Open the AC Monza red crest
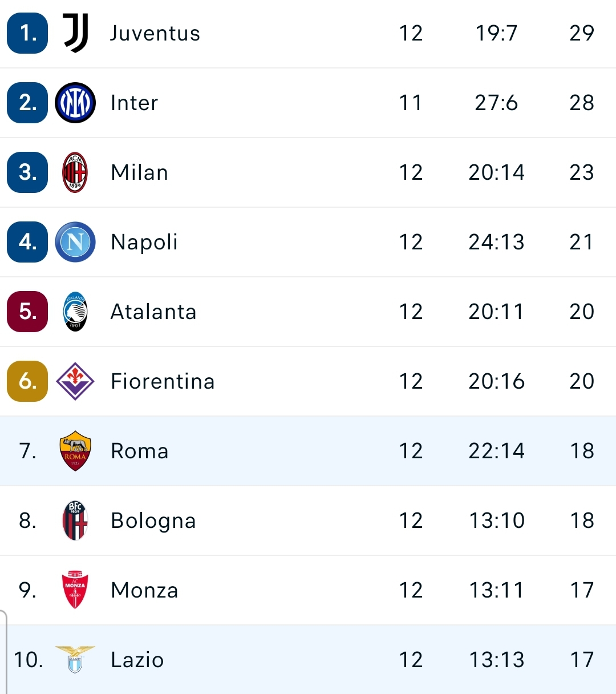 click(75, 590)
